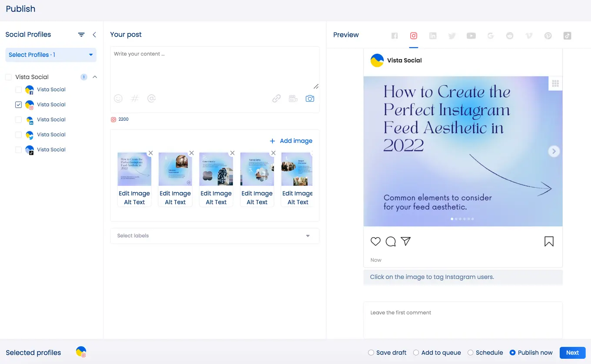This screenshot has width=591, height=364.
Task: Switch preview to LinkedIn
Action: [x=433, y=36]
